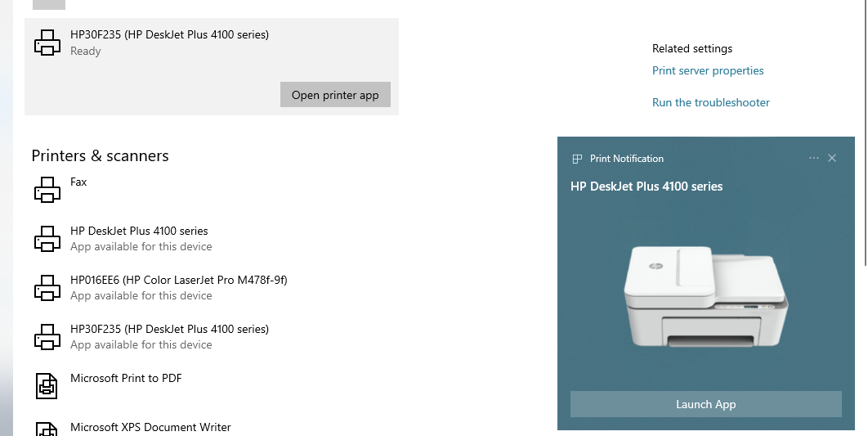Click the selected HP30F235 Ready printer icon
Screen dimensions: 868x436
point(47,42)
